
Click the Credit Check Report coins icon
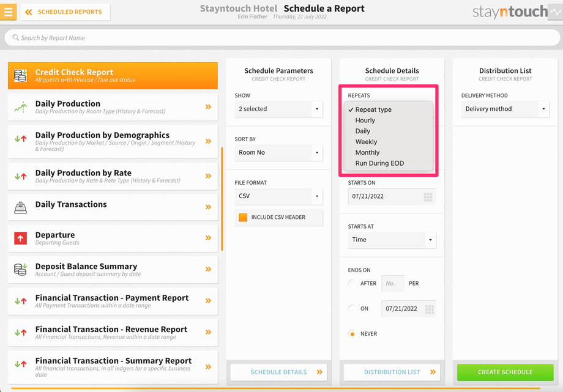click(x=20, y=75)
